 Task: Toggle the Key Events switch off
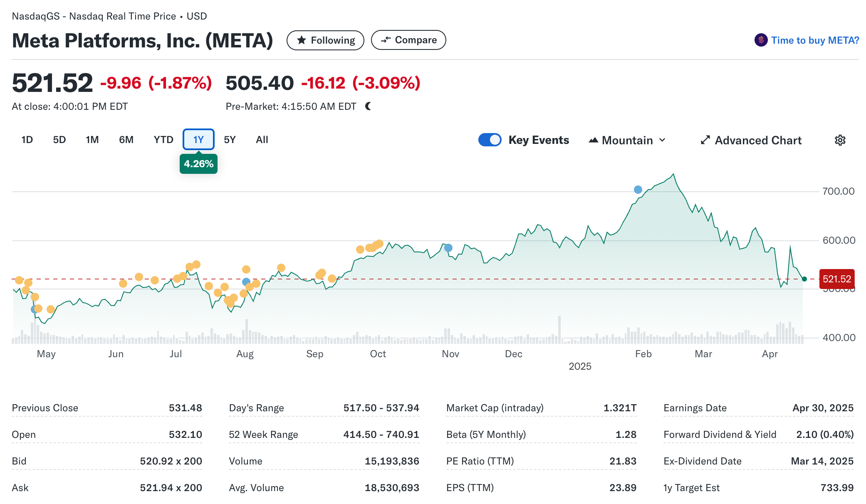click(490, 140)
